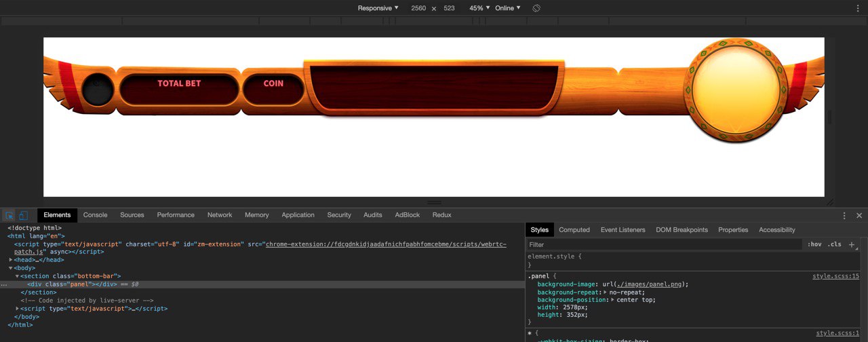This screenshot has height=342, width=868.
Task: Open device toolbar three-dot options menu
Action: [x=858, y=8]
